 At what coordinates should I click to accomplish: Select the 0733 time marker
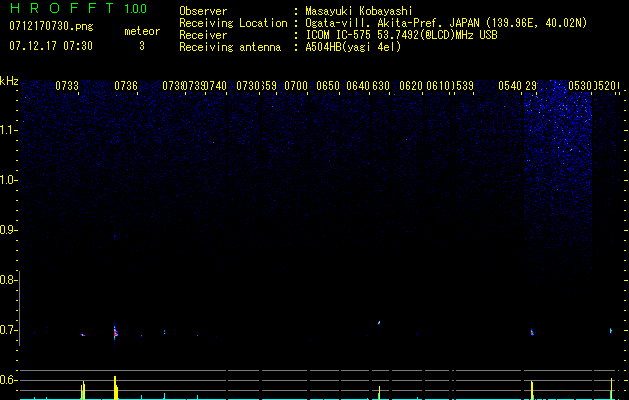click(67, 86)
